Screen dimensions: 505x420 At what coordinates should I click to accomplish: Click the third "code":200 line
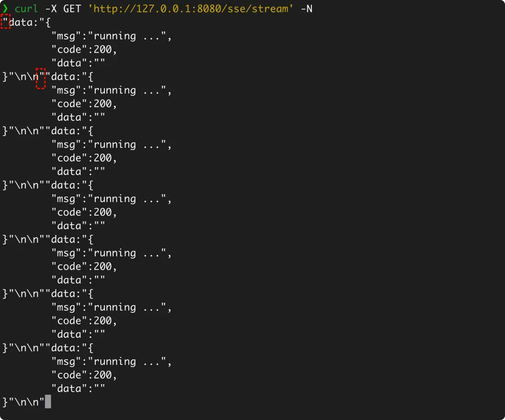[84, 158]
